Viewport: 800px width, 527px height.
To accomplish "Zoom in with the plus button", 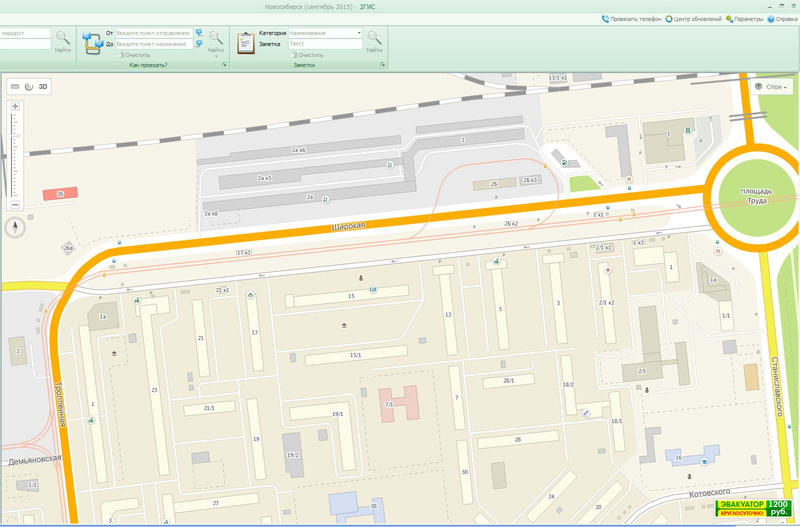I will (x=15, y=105).
